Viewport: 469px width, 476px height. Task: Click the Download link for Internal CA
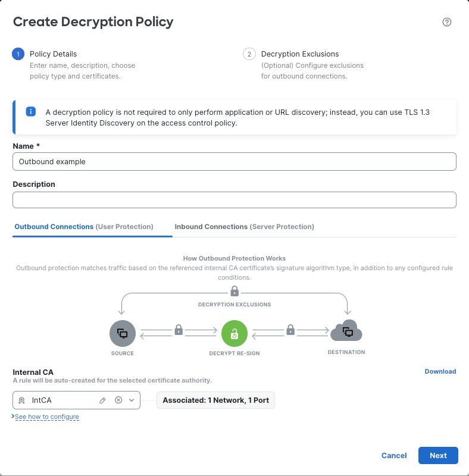coord(440,371)
